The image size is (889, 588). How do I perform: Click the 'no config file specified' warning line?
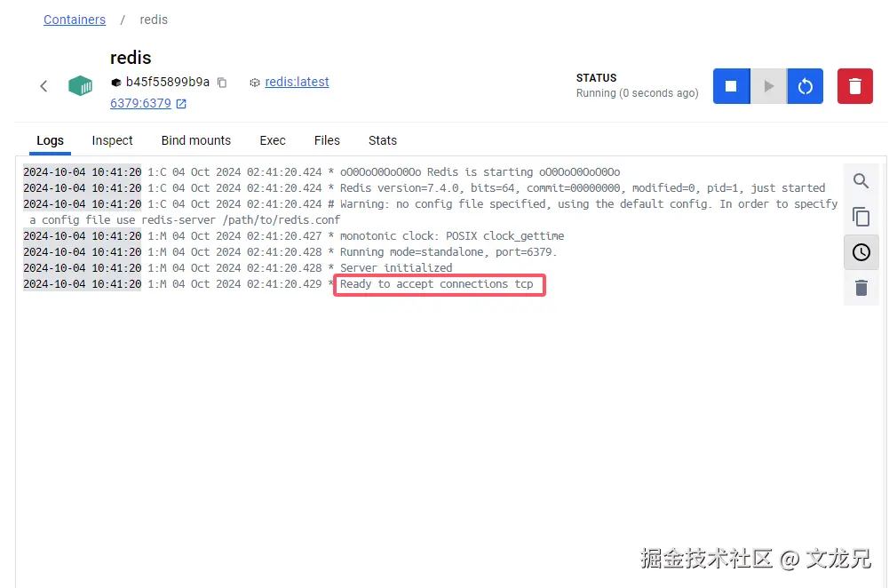[431, 211]
